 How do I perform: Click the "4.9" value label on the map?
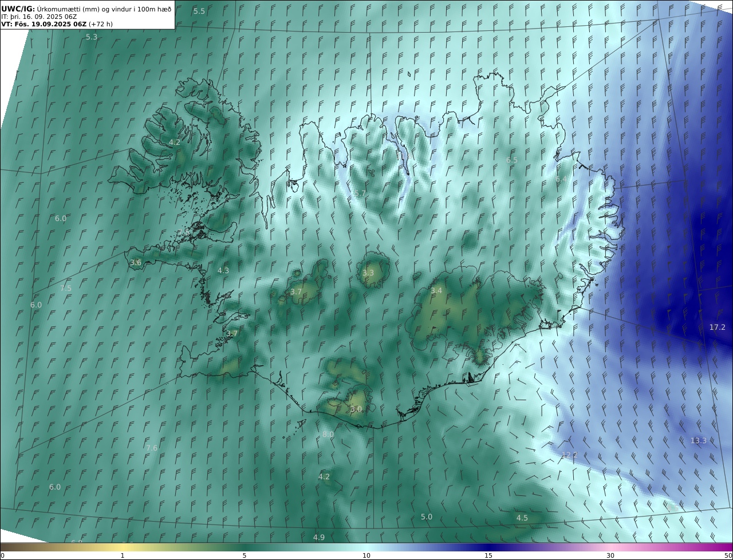coord(319,538)
